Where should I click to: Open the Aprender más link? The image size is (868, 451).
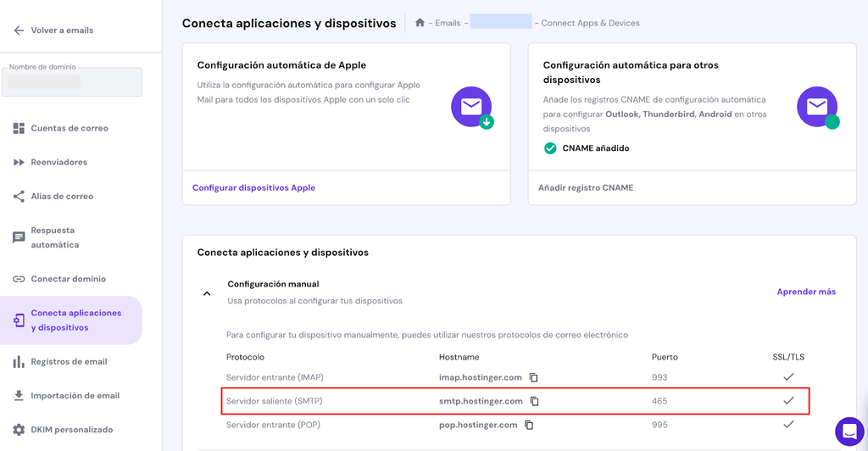point(806,292)
